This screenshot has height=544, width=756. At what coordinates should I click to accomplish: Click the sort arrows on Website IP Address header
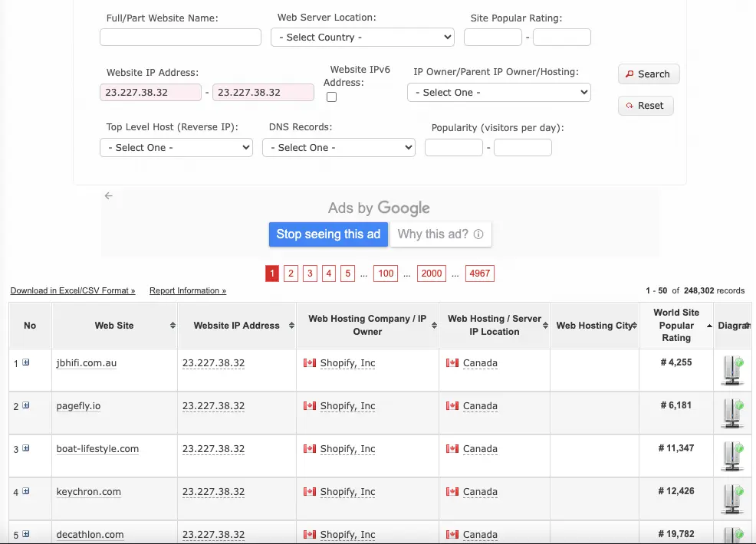291,325
